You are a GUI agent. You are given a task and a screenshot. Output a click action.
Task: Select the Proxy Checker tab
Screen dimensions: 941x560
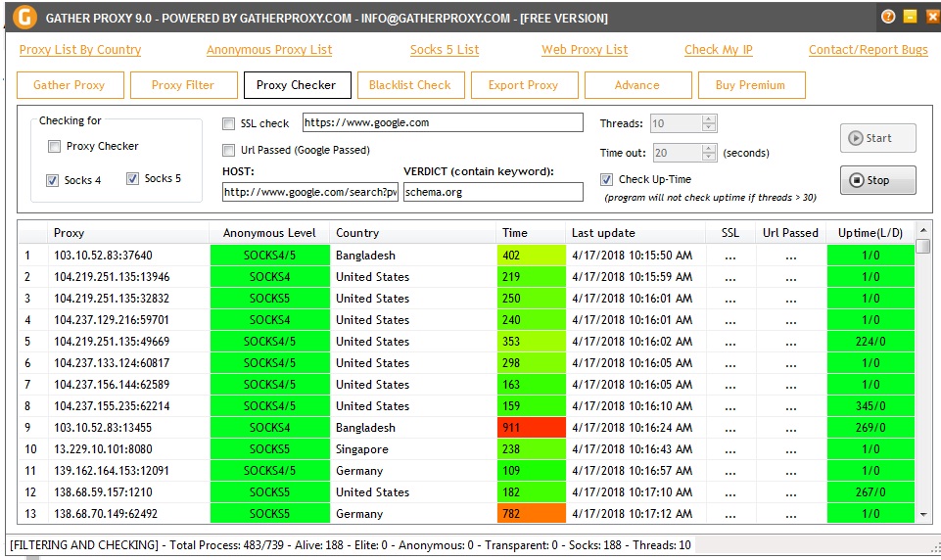click(x=297, y=85)
